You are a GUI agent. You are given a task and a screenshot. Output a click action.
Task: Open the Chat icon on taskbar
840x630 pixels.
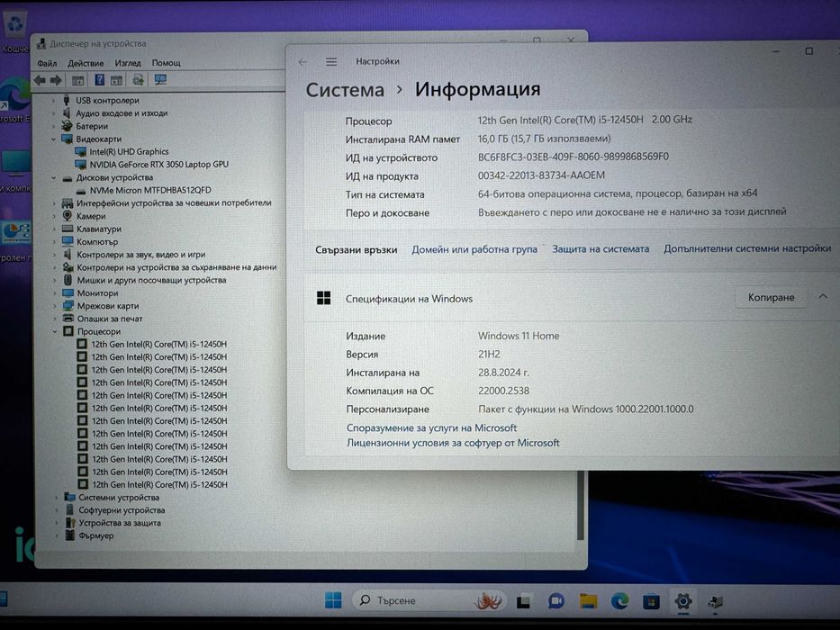555,601
